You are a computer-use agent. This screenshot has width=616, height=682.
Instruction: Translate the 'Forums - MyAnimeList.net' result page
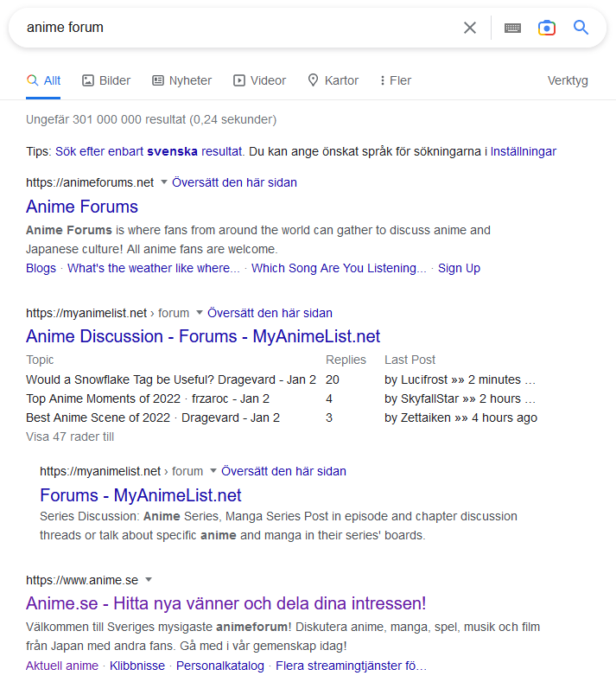pos(283,471)
